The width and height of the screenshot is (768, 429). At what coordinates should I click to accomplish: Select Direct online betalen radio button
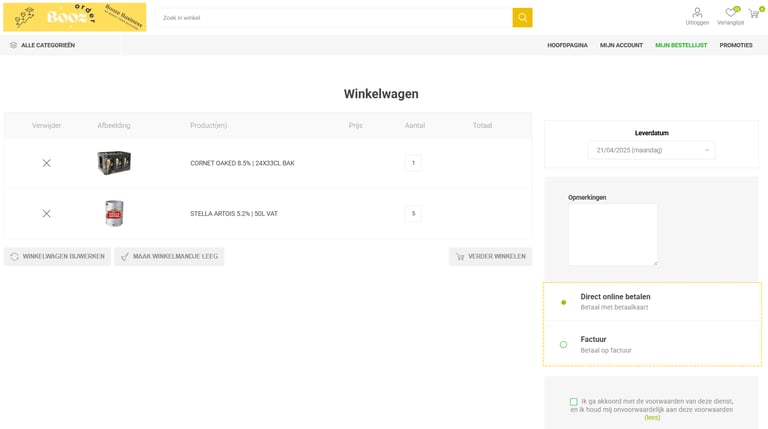563,302
